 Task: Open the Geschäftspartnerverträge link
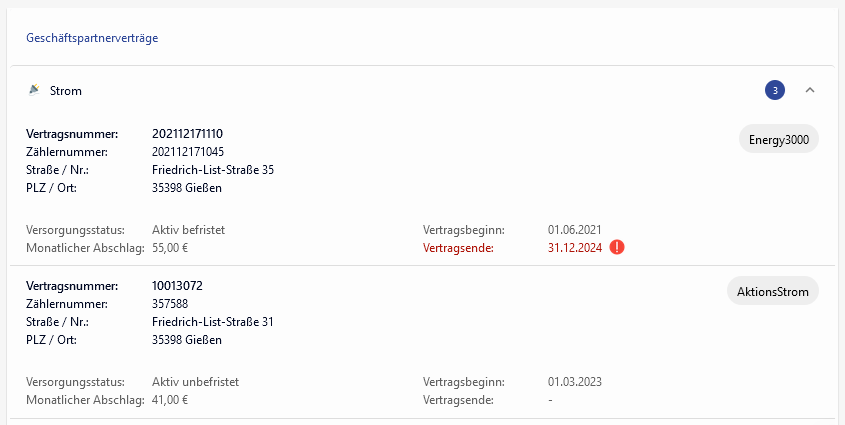92,39
